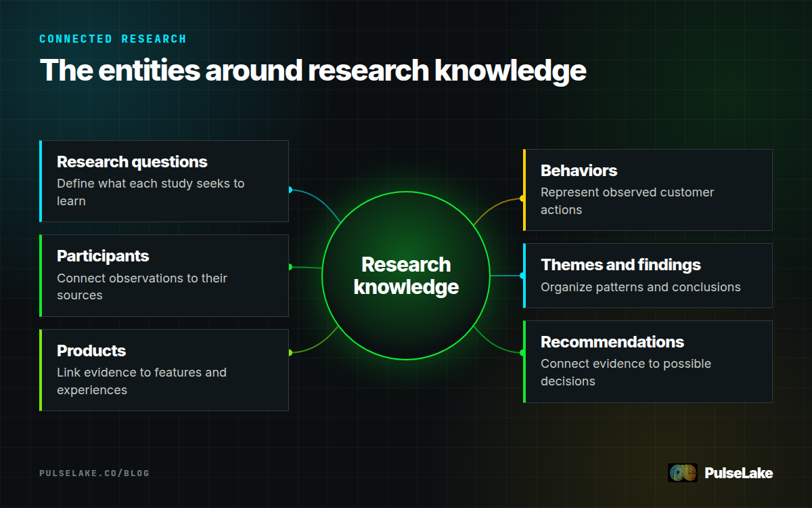This screenshot has width=812, height=508.
Task: Select the Research questions card heading
Action: [x=132, y=162]
